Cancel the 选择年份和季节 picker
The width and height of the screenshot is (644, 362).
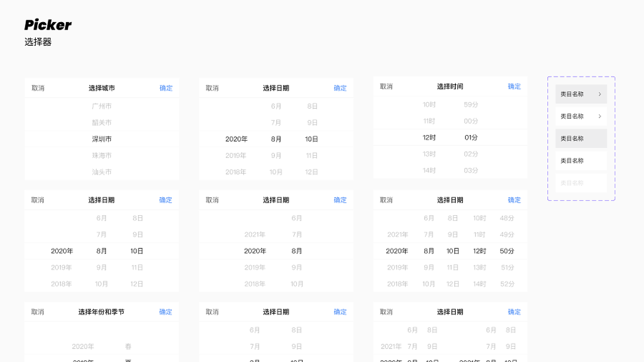point(37,312)
